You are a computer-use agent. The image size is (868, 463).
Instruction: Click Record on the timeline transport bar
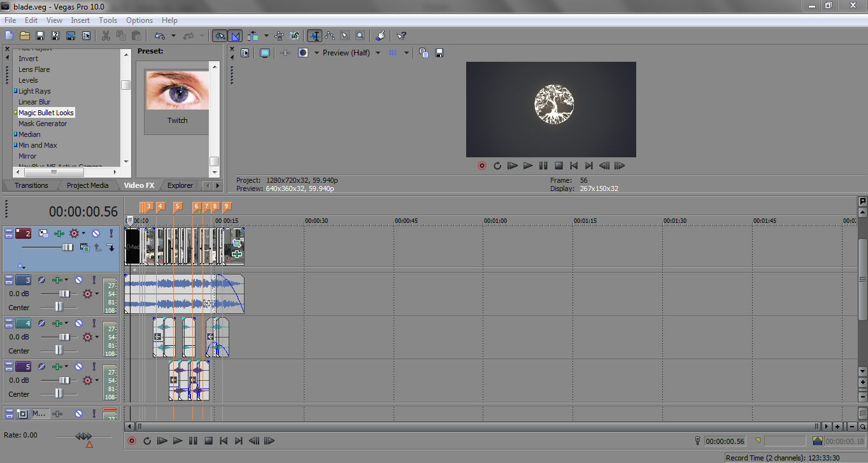132,441
